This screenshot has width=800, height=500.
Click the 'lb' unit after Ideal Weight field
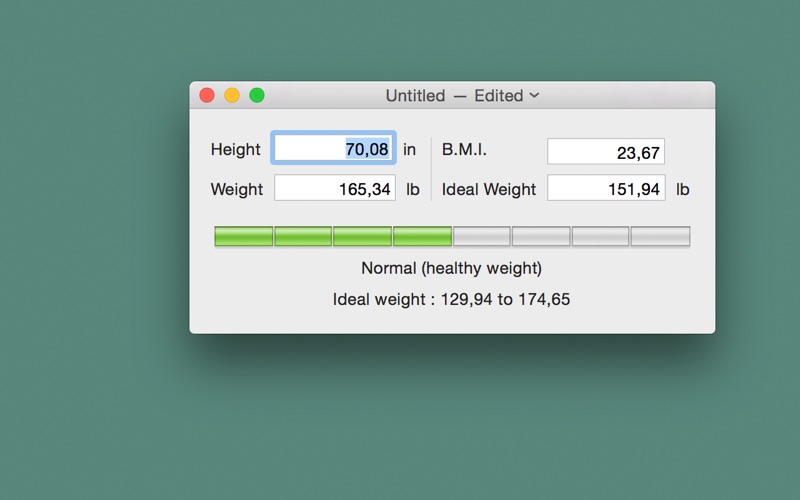click(x=683, y=189)
